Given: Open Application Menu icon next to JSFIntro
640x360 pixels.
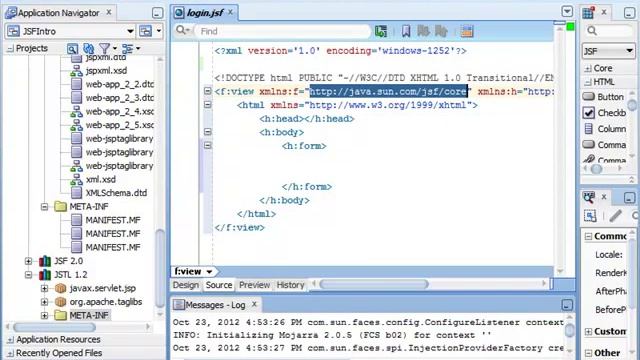Looking at the screenshot, I should tap(146, 31).
